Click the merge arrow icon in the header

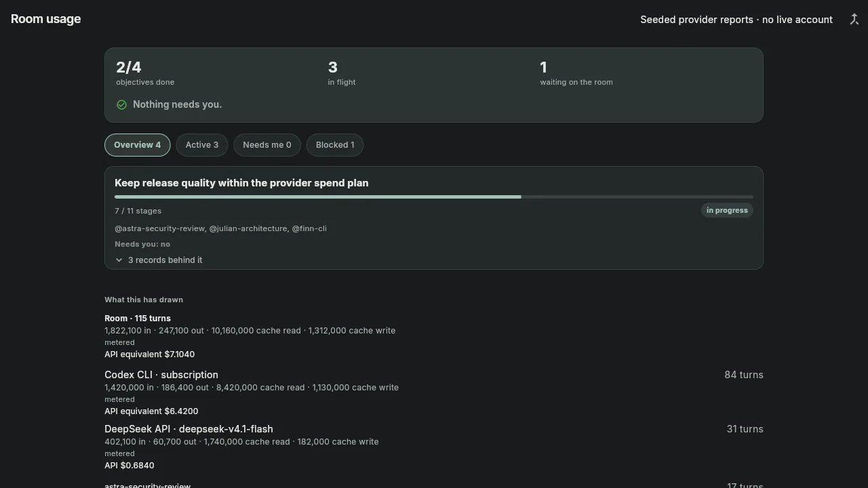(854, 19)
